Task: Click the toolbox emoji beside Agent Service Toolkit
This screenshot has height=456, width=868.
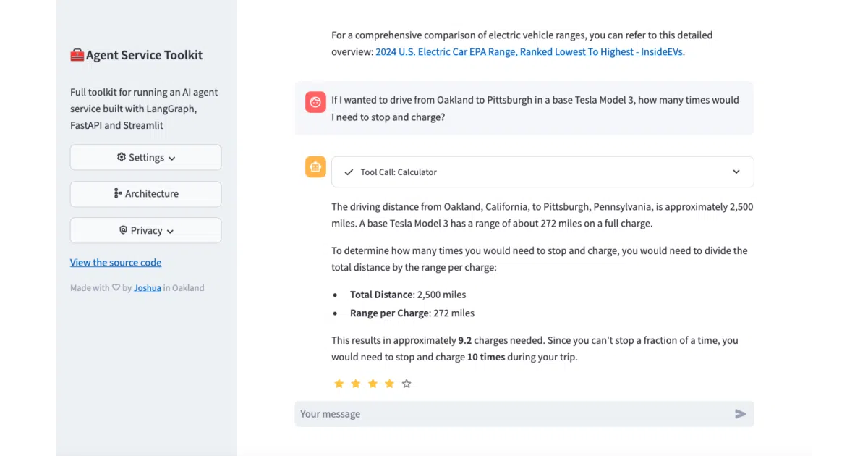Action: (77, 55)
